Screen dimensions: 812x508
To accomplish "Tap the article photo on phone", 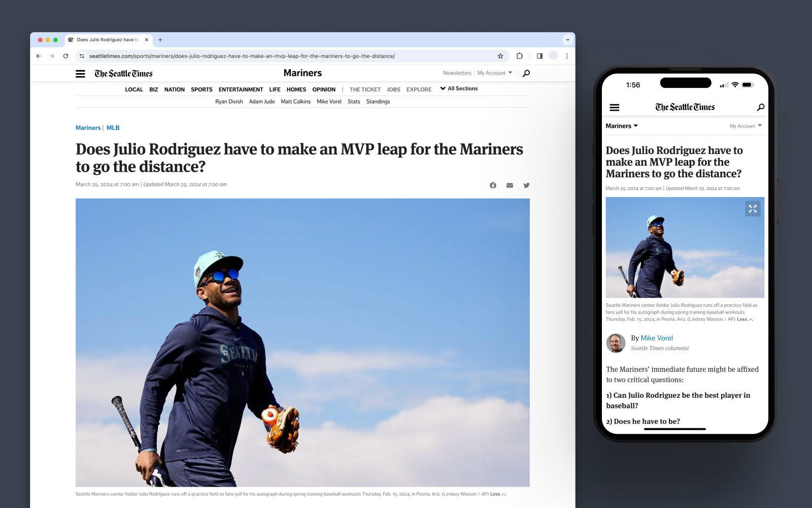I will pos(685,247).
